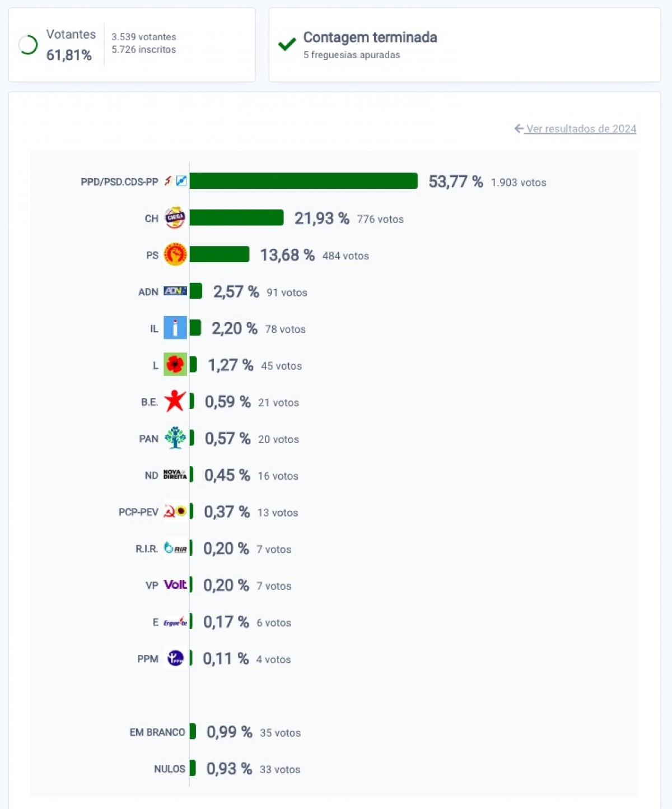Select the PPM party logo
The image size is (672, 809).
175,658
